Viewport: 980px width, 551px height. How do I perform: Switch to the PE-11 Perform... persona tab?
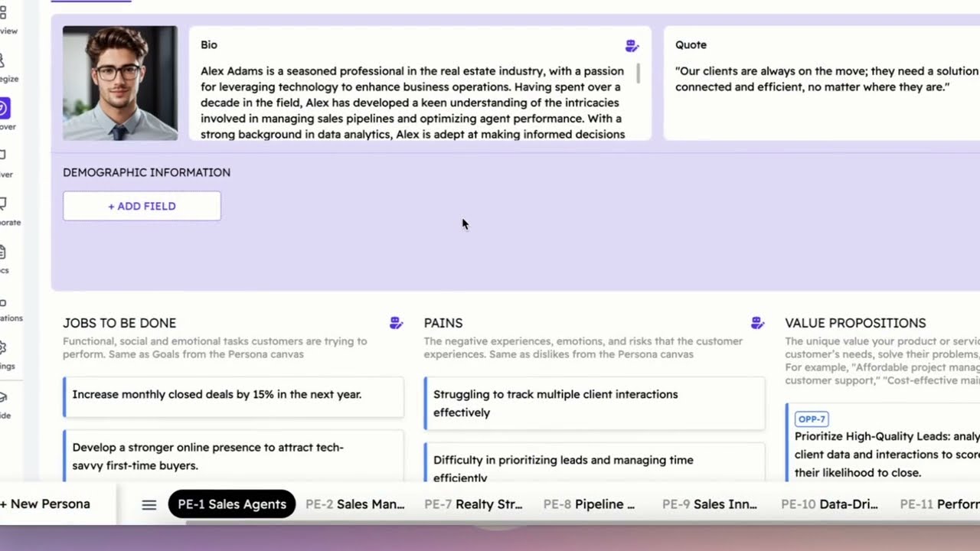pos(940,504)
